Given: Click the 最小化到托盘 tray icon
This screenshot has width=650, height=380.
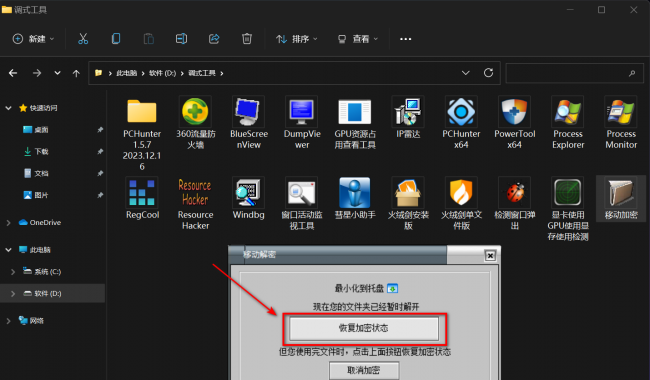Looking at the screenshot, I should tap(392, 288).
